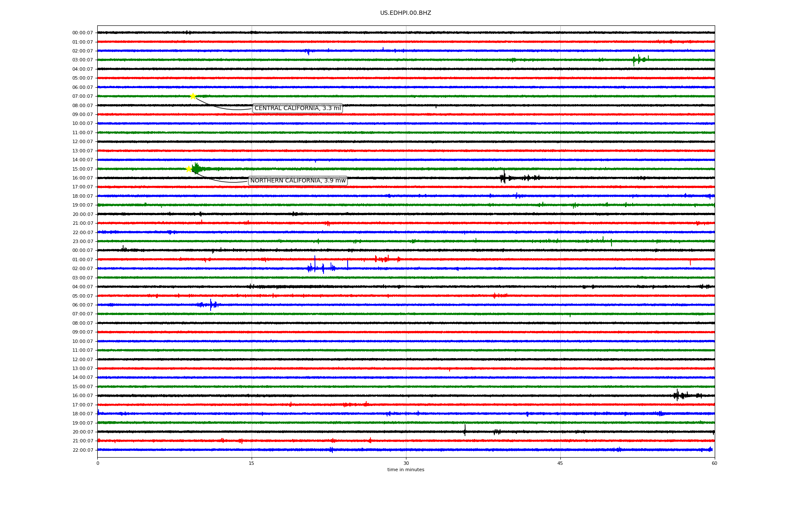The width and height of the screenshot is (812, 508).
Task: Click the blue event burst on the second 06:00:07 trace
Action: (210, 304)
